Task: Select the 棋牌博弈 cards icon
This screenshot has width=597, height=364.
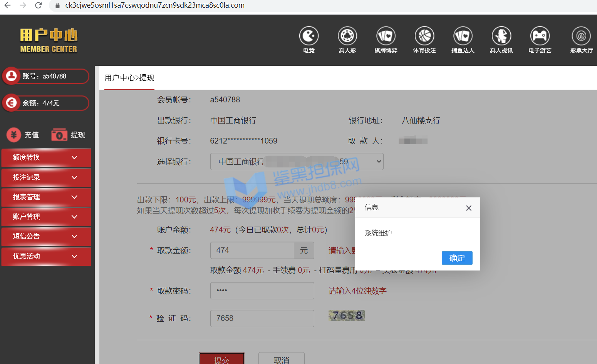Action: [386, 36]
